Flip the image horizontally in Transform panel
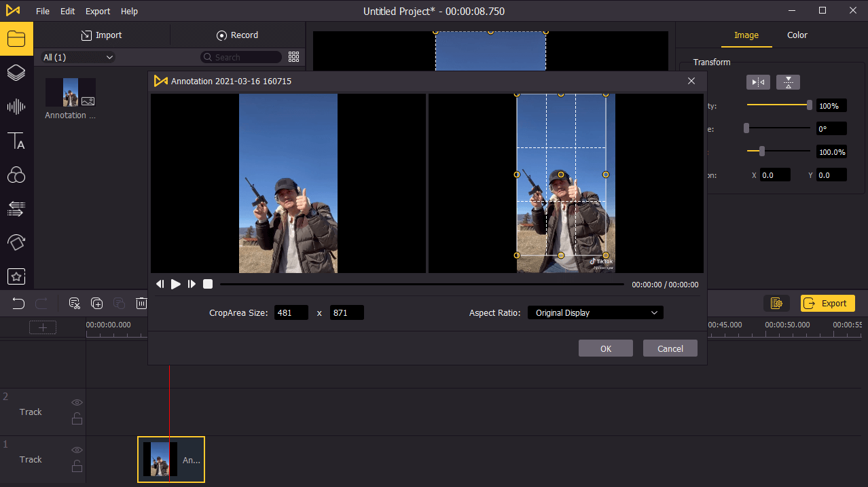Screen dimensions: 868x487 (758, 82)
